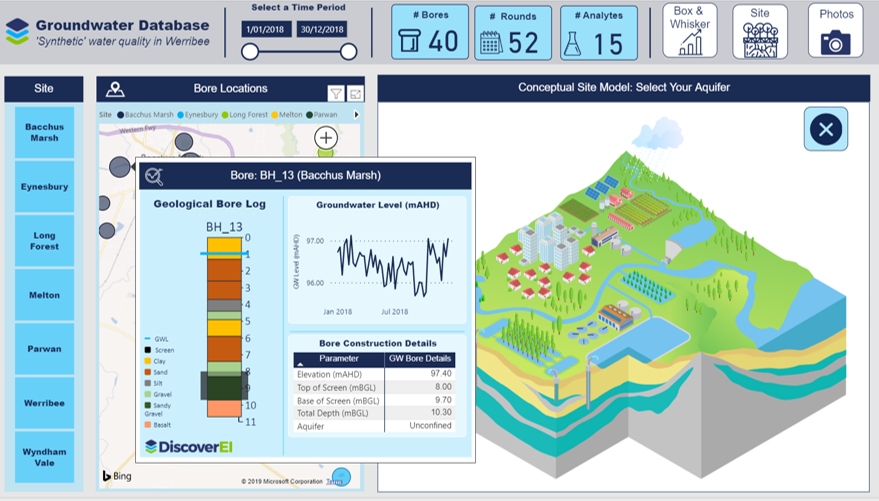
Task: Click the Sand legend entry
Action: (x=156, y=372)
